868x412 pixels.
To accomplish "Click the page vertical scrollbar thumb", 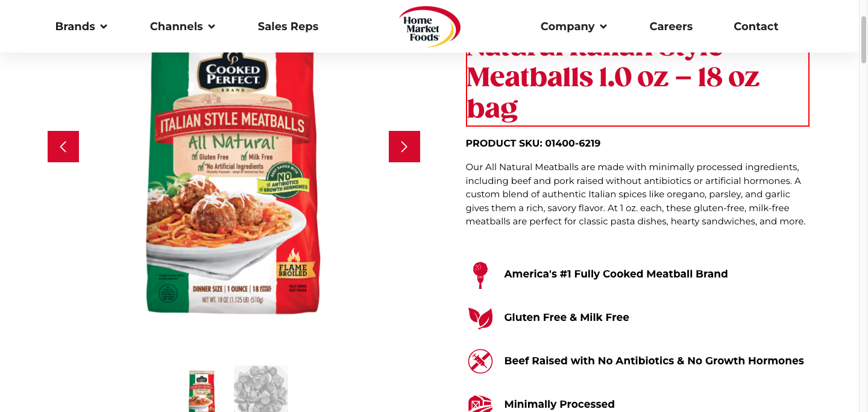I will 863,39.
